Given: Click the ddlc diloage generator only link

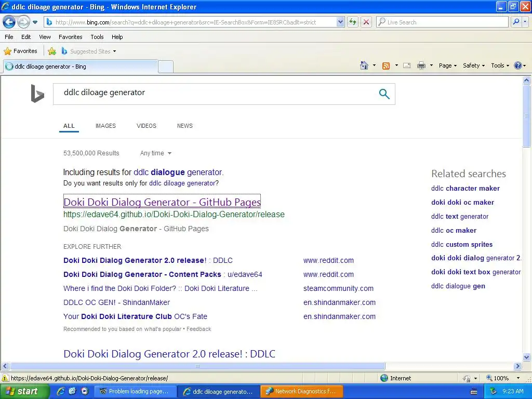Looking at the screenshot, I should click(x=182, y=183).
